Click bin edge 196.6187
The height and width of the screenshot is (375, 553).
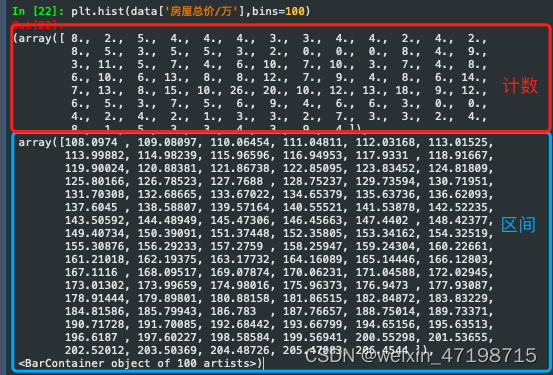[91, 337]
